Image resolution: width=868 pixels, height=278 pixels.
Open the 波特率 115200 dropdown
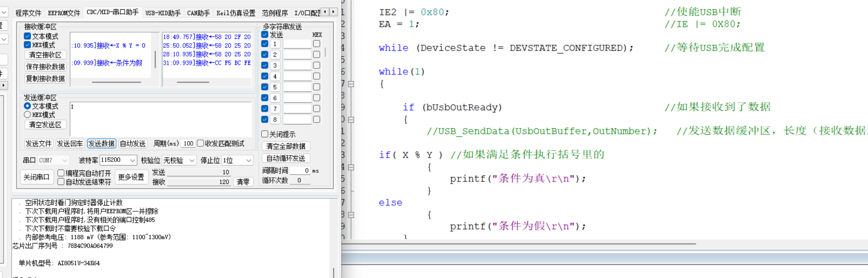tap(118, 160)
